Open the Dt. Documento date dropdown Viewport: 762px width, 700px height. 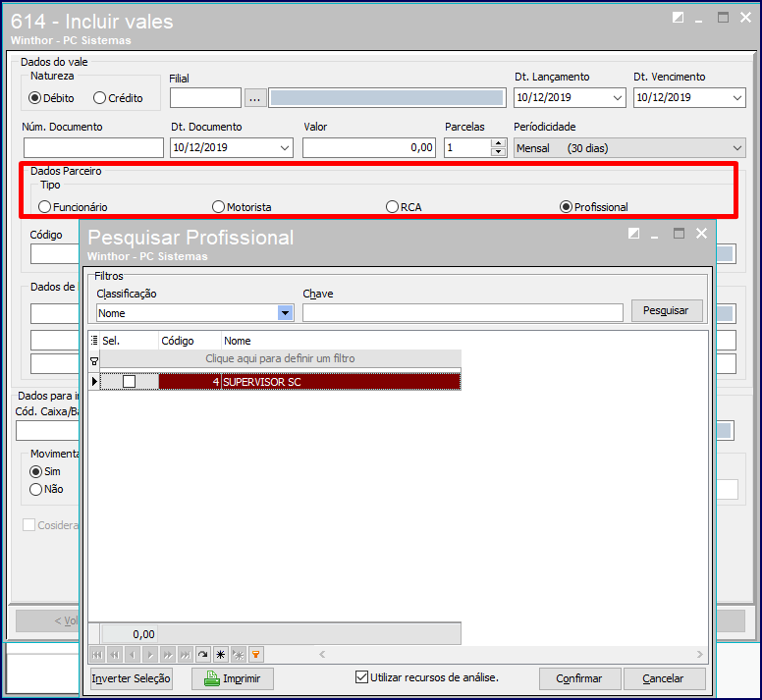285,147
